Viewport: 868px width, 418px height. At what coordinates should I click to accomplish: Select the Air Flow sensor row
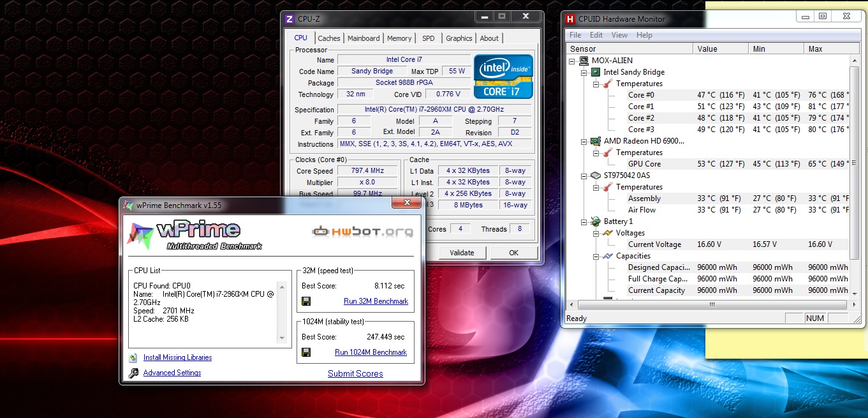point(708,210)
